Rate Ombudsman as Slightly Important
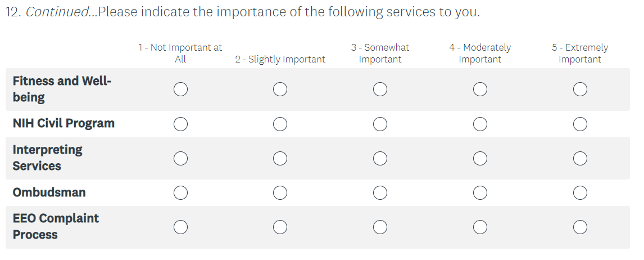This screenshot has height=260, width=644. tap(280, 192)
